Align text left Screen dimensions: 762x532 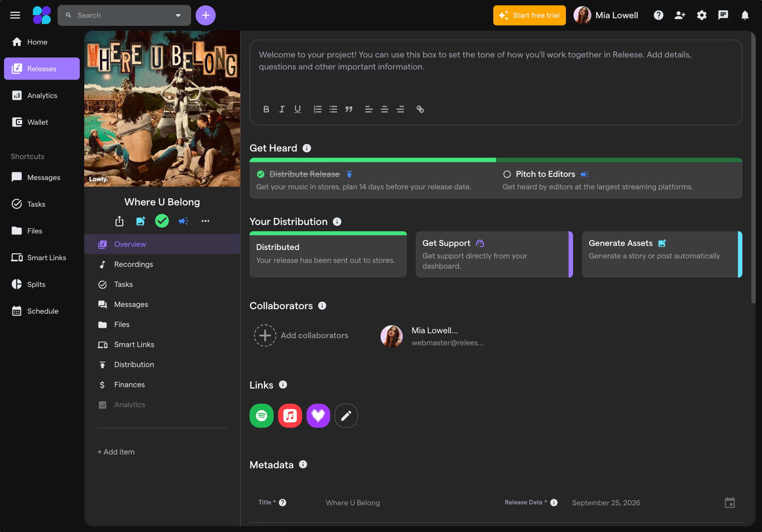pyautogui.click(x=369, y=109)
